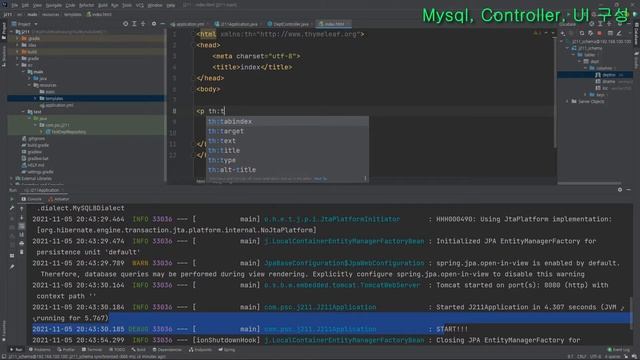Click scroll-down arrow icon in Run console

point(22,218)
